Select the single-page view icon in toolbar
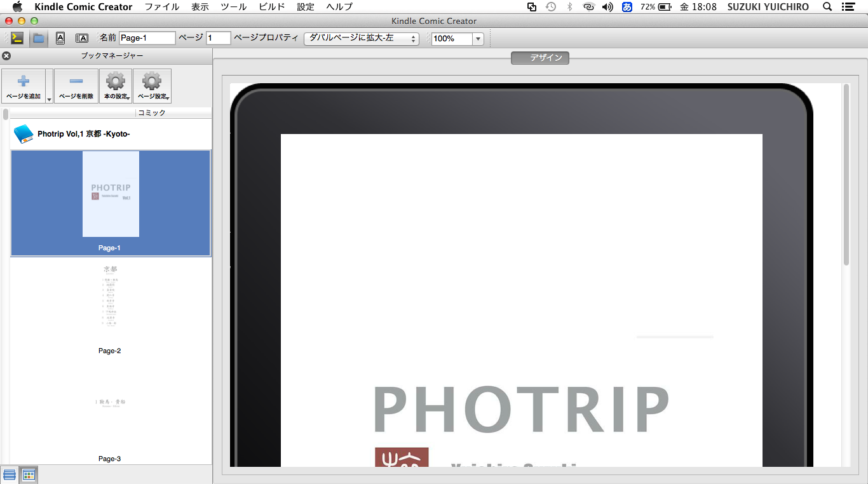The width and height of the screenshot is (868, 484). pyautogui.click(x=60, y=38)
